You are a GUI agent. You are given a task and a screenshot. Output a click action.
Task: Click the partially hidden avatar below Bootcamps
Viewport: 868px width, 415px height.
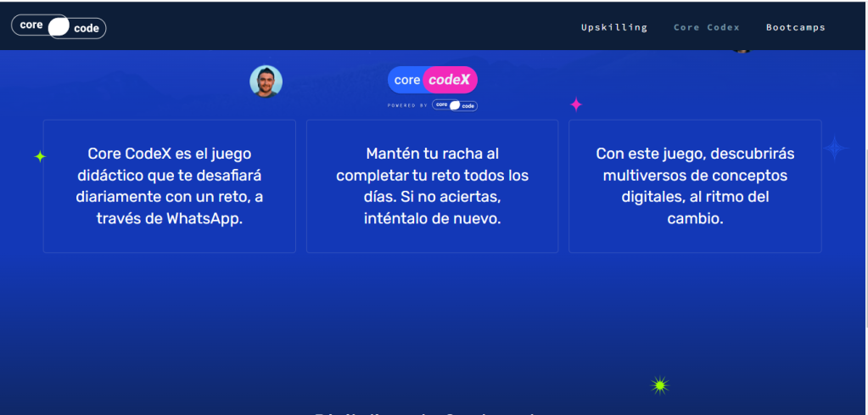(742, 50)
